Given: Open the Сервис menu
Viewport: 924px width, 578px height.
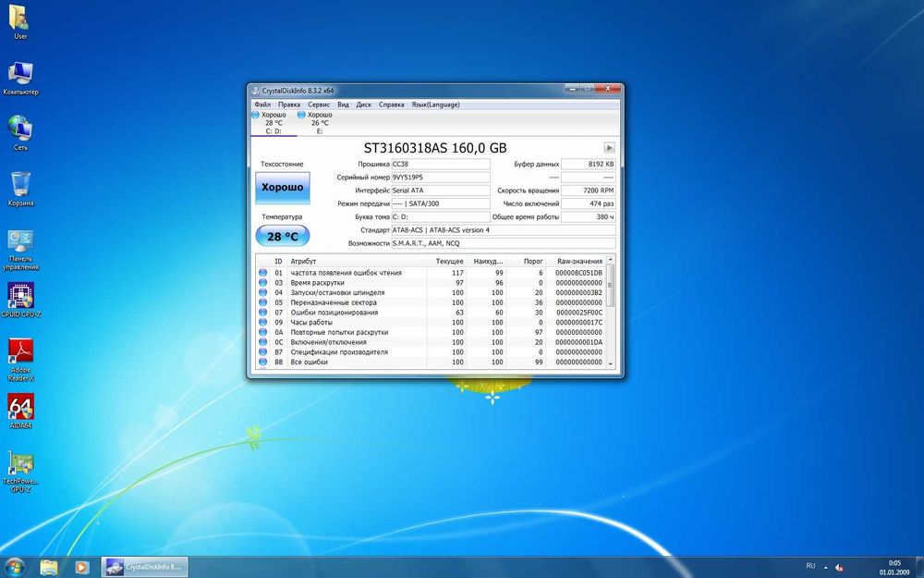Looking at the screenshot, I should [x=319, y=105].
